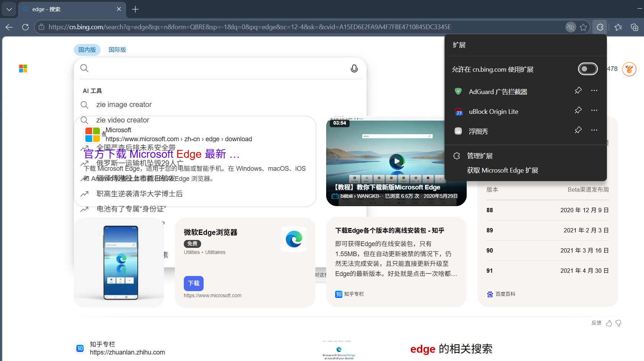
Task: Pin uBlock Origin Lite to toolbar
Action: [x=578, y=110]
